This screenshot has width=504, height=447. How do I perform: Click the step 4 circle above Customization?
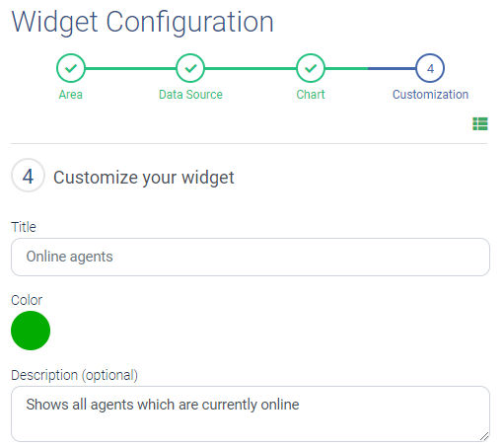click(x=430, y=68)
